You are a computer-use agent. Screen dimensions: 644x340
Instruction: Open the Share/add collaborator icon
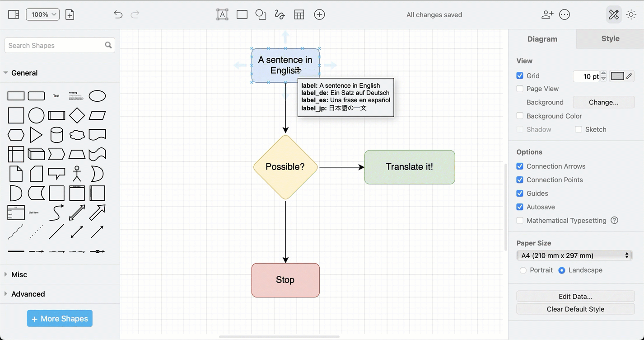pyautogui.click(x=547, y=14)
